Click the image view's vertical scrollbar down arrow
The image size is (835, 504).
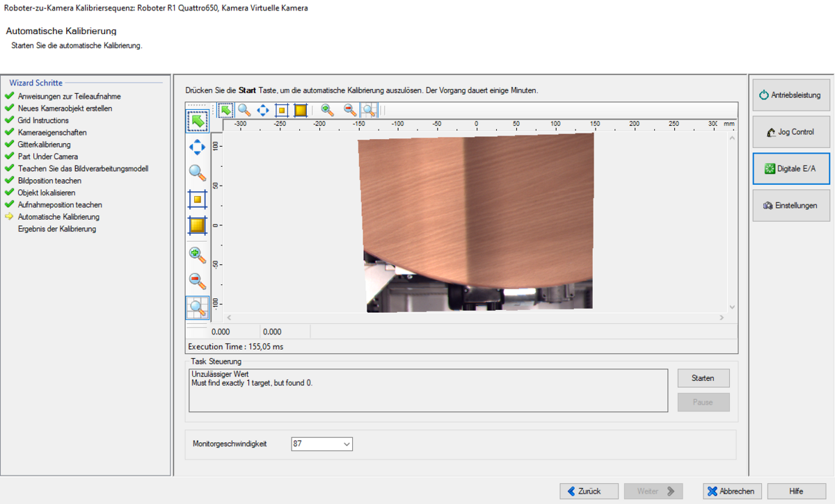click(x=731, y=307)
